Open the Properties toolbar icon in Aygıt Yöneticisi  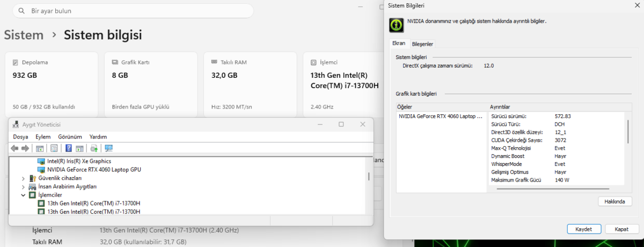coord(54,148)
